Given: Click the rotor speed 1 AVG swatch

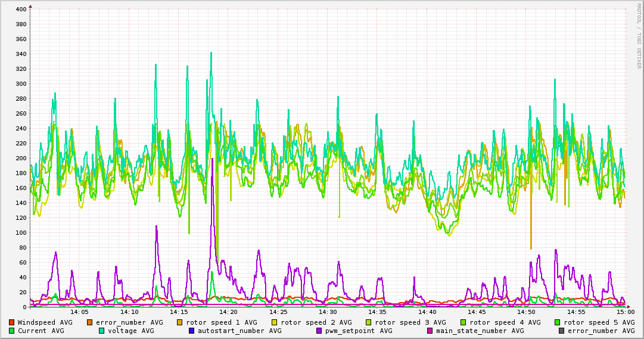Looking at the screenshot, I should (x=181, y=322).
